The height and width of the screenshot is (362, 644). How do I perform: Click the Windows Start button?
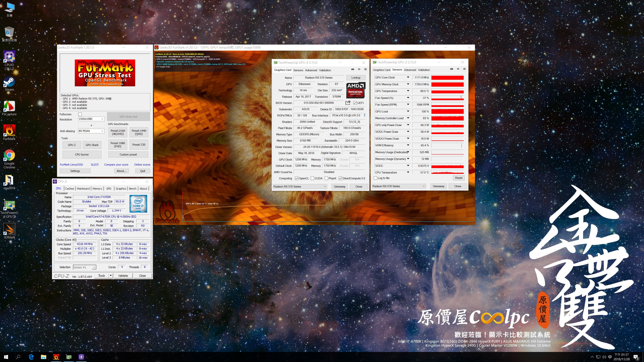tap(6, 357)
